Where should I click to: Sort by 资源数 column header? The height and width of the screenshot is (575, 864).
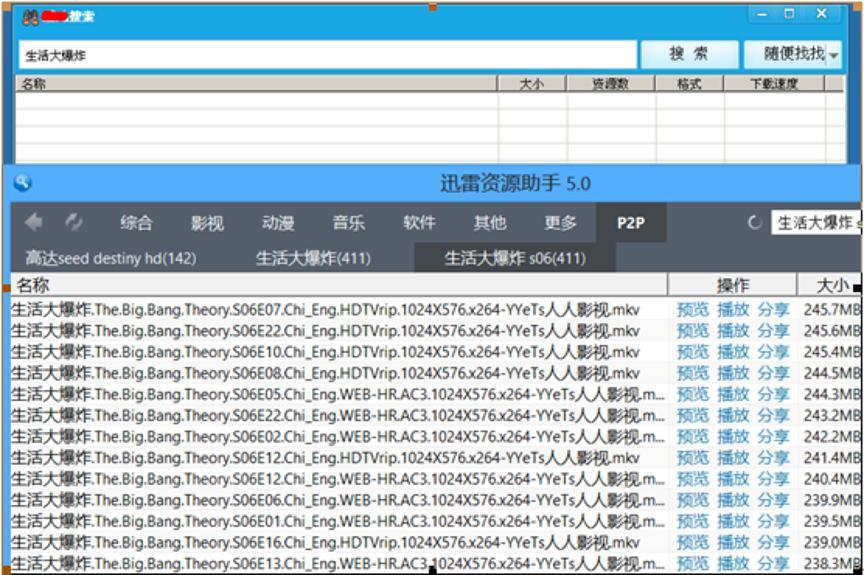point(611,84)
